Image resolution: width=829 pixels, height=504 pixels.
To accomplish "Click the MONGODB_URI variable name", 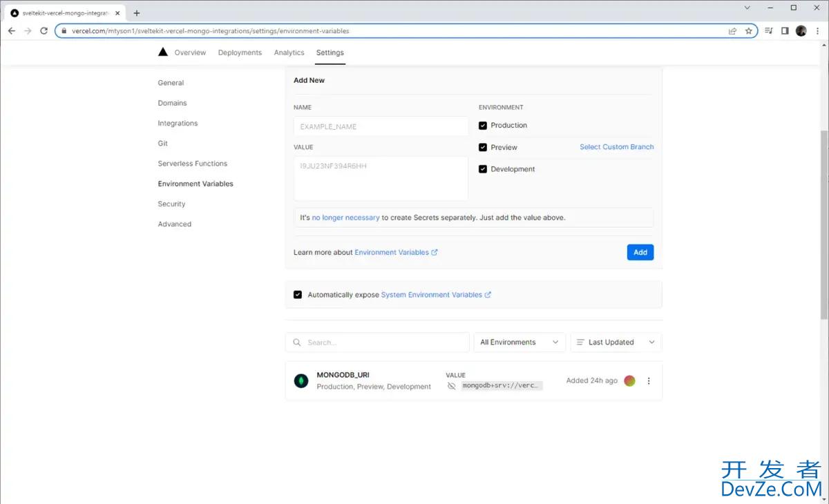I will coord(343,375).
